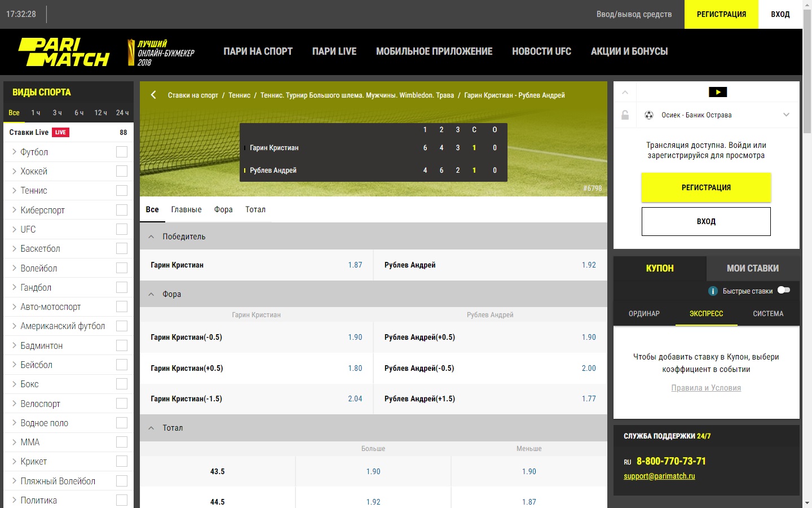Select ЭКСПРЕСС bet type
812x508 pixels.
pos(706,314)
